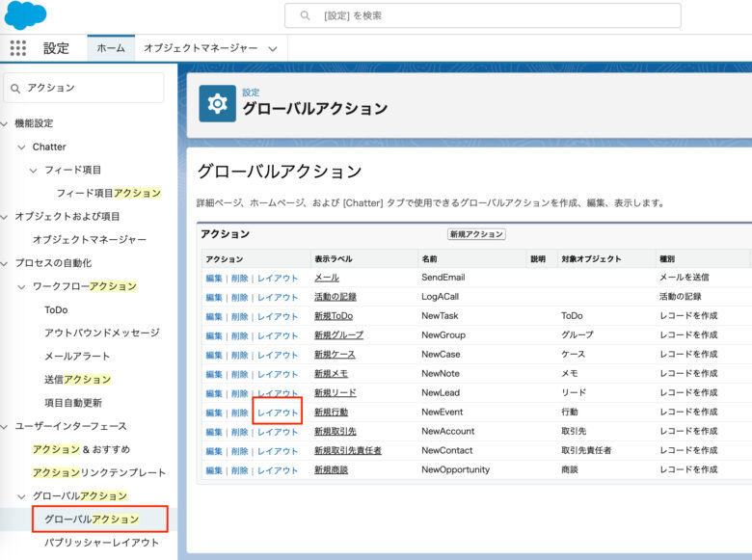752x560 pixels.
Task: Select the グローバルアクション child item in sidebar
Action: click(92, 520)
